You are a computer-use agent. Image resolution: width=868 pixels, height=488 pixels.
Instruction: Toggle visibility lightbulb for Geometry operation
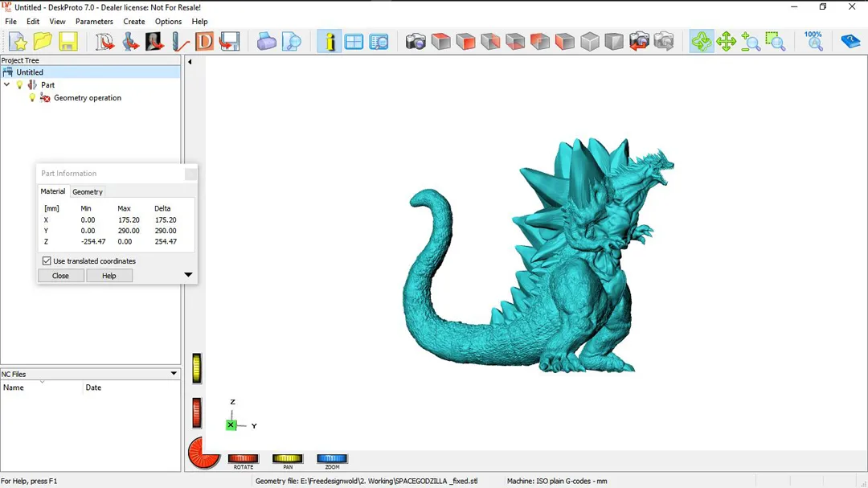point(32,97)
